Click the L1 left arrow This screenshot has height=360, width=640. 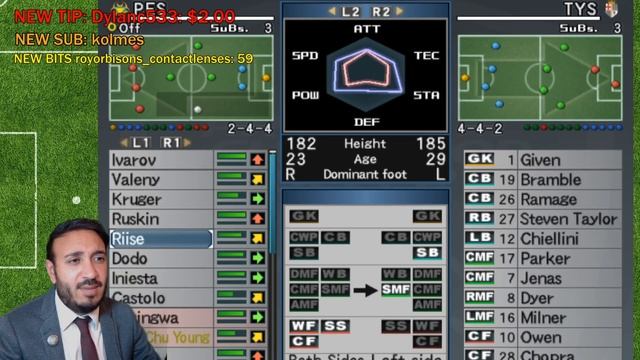124,142
